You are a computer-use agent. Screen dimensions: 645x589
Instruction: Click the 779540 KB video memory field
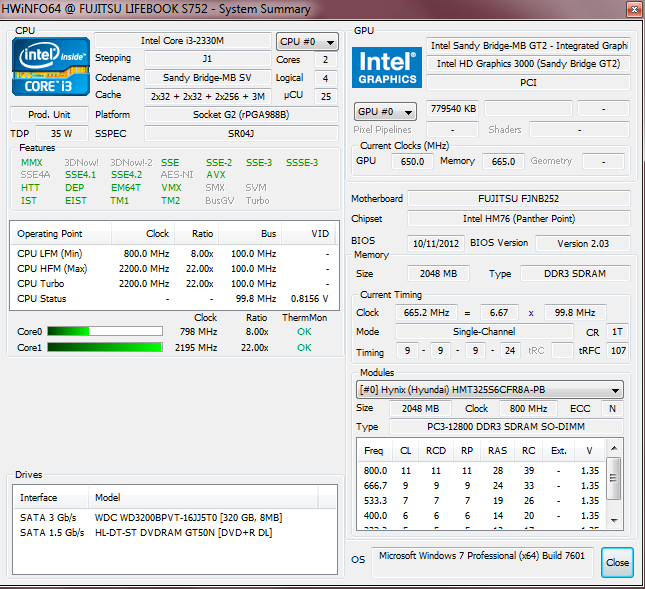click(x=453, y=109)
